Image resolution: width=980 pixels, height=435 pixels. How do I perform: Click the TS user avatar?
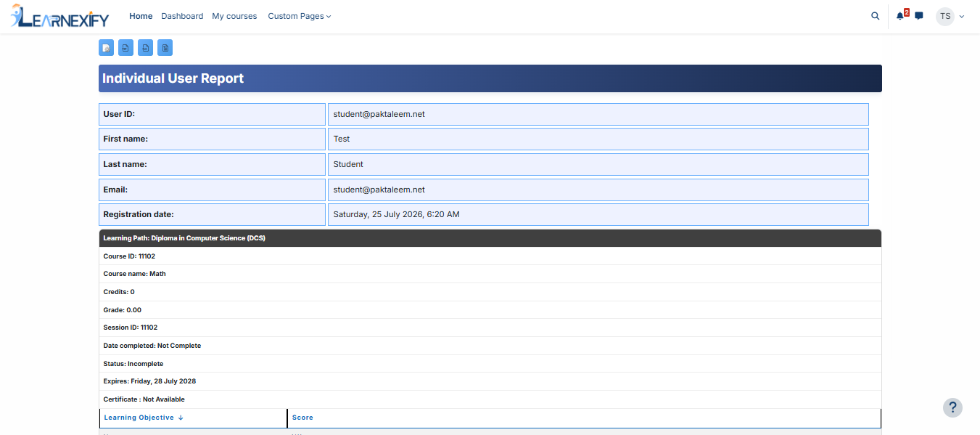pos(945,16)
